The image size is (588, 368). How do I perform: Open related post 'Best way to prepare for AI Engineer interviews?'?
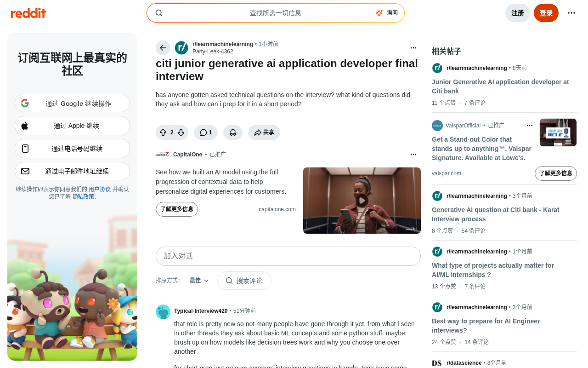tap(486, 326)
